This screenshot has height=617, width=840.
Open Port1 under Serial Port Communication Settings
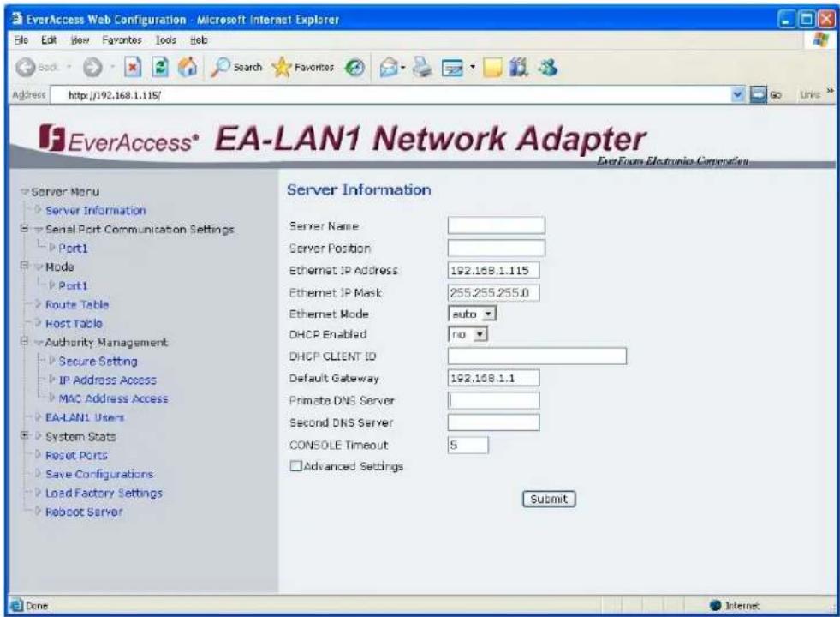[x=73, y=249]
